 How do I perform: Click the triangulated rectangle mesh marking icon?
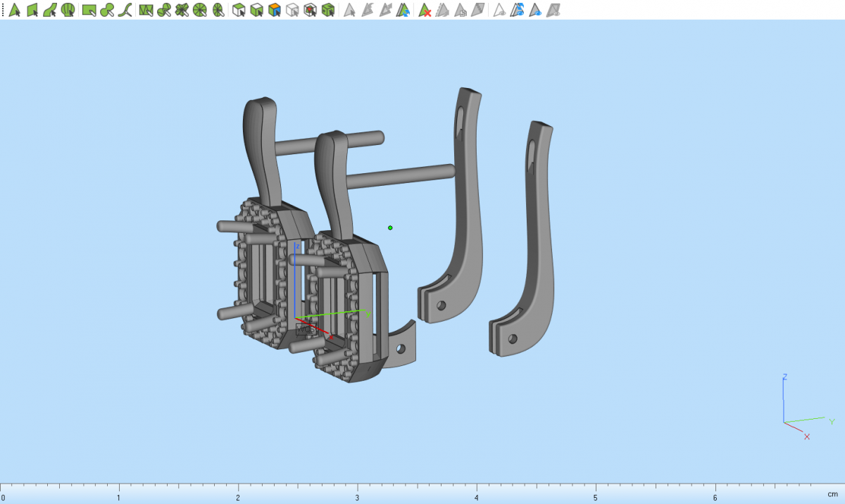click(146, 11)
